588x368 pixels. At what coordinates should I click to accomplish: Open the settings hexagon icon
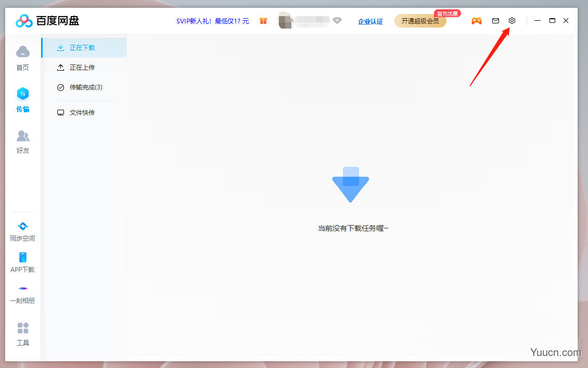512,21
